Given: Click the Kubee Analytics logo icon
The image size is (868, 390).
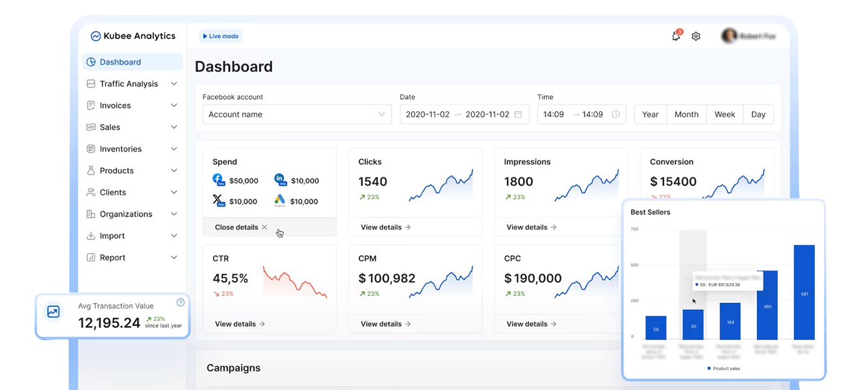Looking at the screenshot, I should [96, 37].
